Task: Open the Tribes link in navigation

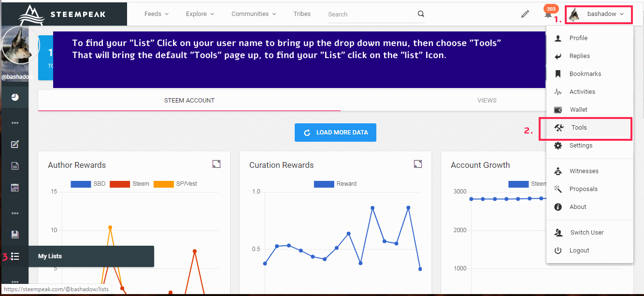Action: [302, 14]
